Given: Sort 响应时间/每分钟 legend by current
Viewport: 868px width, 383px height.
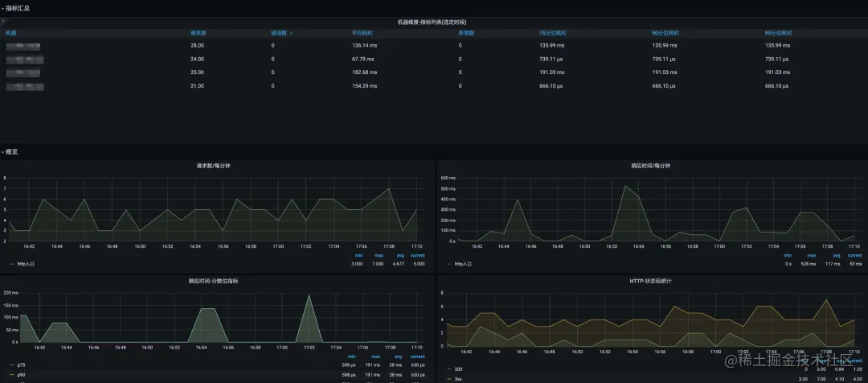Looking at the screenshot, I should point(854,256).
